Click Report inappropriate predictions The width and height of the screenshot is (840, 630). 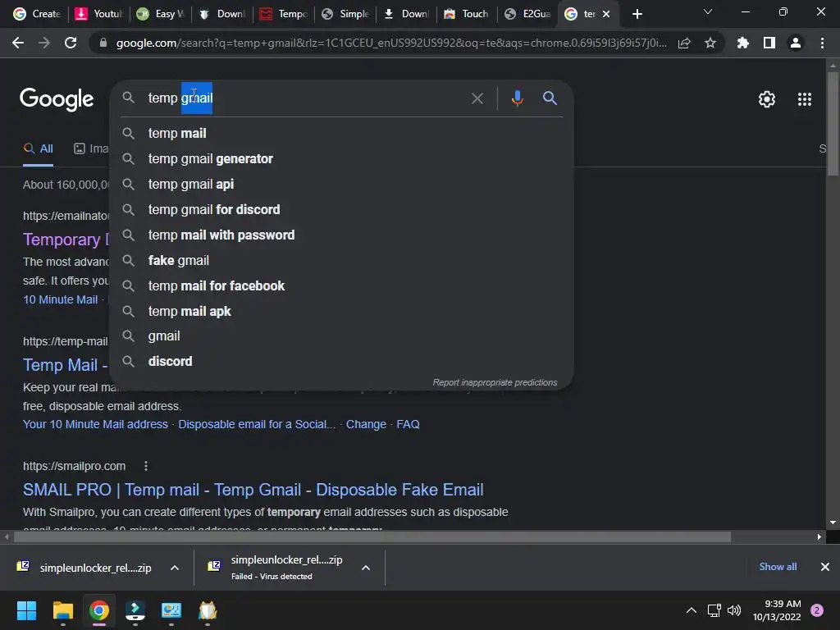(x=495, y=382)
